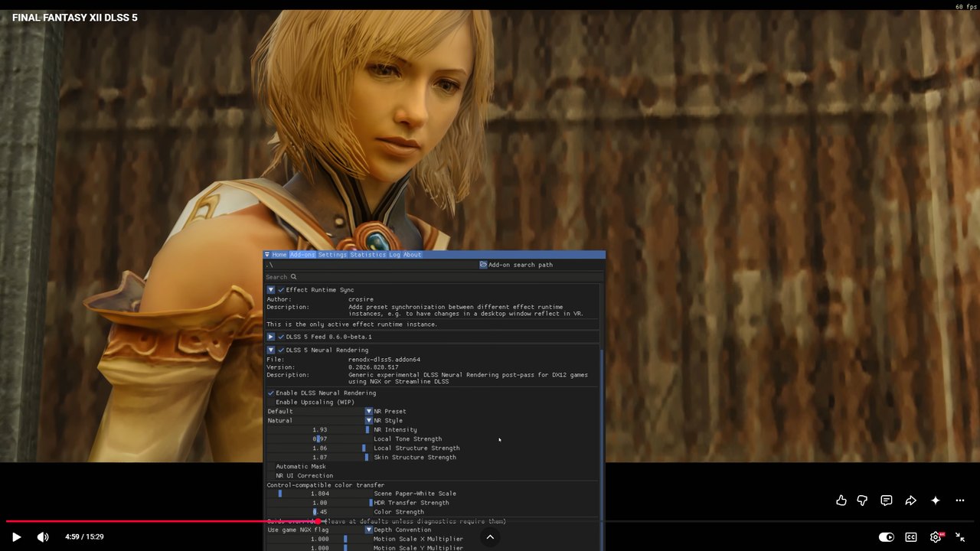Expand the DLSS 5 Feed section

(x=271, y=337)
